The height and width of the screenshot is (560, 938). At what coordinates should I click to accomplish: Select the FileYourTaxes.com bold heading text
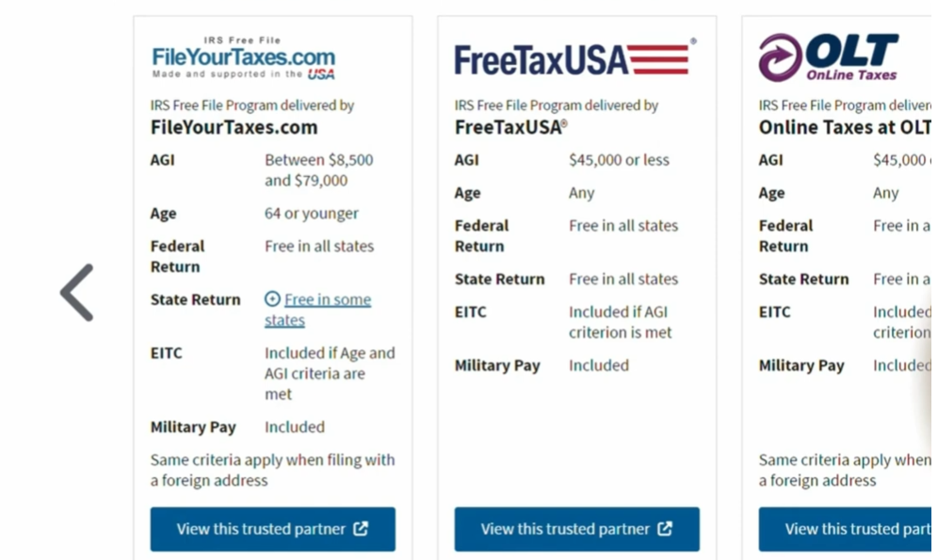[x=234, y=127]
